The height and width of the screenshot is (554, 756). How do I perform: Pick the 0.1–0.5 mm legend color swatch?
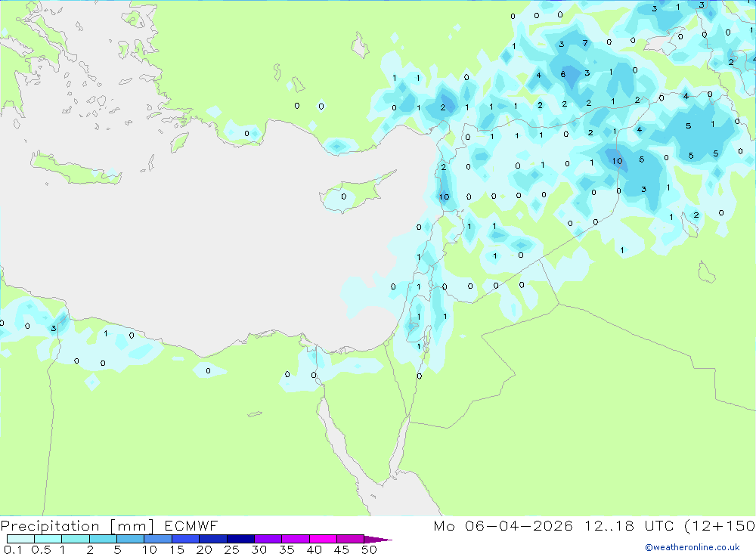[x=20, y=539]
